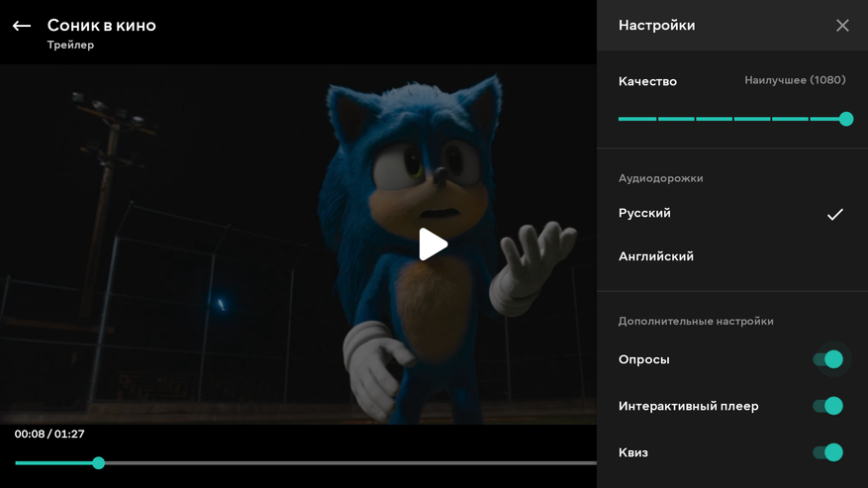Seek to the video timeline's unplayed portion
This screenshot has height=488, width=868.
[350, 463]
